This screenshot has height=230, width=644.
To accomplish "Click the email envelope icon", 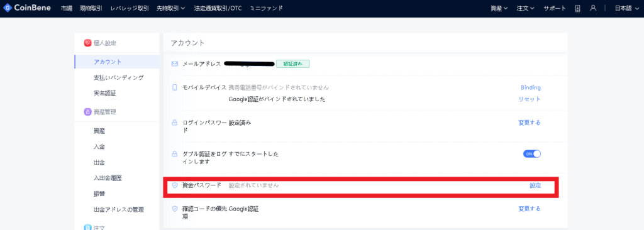I will pyautogui.click(x=175, y=63).
